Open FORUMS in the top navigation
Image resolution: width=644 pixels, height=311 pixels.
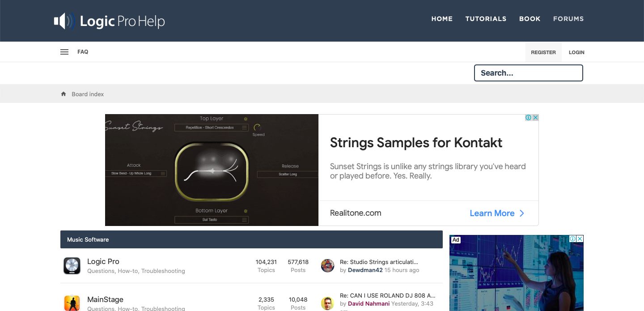tap(568, 19)
